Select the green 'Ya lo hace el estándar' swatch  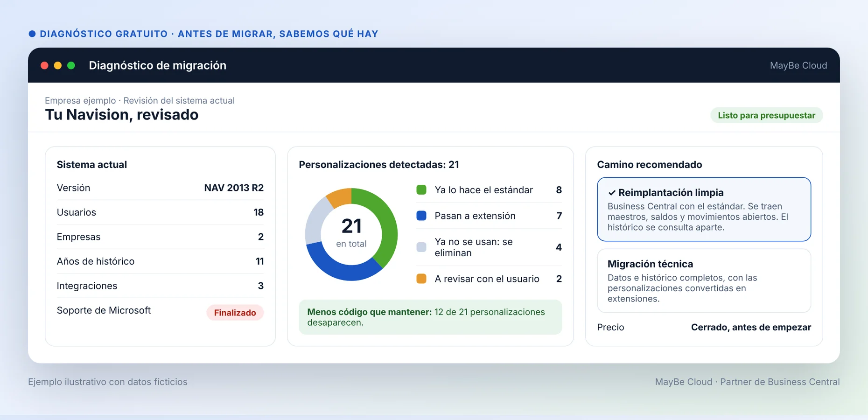(x=421, y=190)
